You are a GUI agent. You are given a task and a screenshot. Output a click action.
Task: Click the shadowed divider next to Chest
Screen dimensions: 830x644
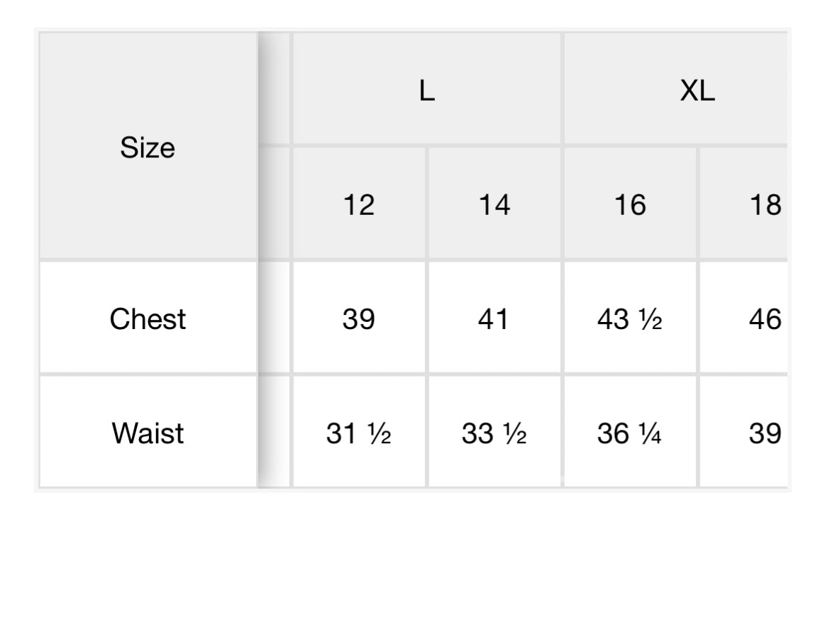point(274,319)
